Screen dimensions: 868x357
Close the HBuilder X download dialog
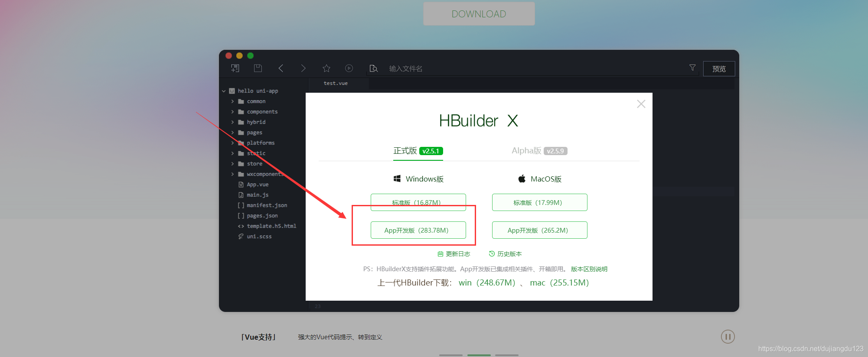pos(641,104)
